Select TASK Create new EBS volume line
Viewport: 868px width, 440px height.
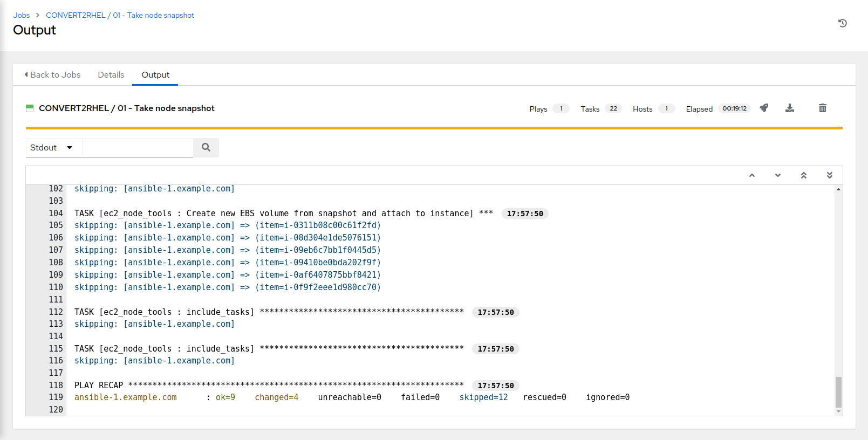(284, 214)
